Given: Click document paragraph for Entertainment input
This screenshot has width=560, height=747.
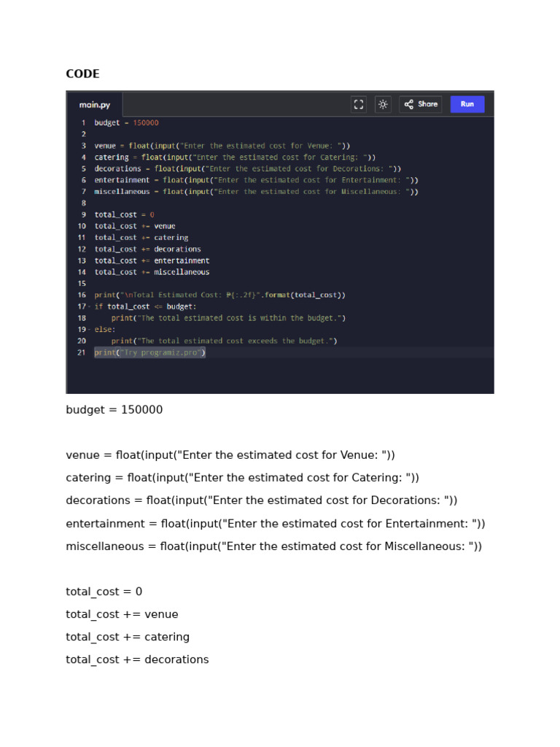Looking at the screenshot, I should pyautogui.click(x=276, y=524).
